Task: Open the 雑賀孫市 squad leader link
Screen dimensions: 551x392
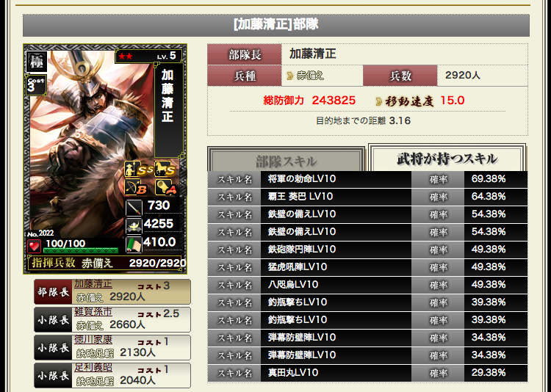Action: (93, 311)
